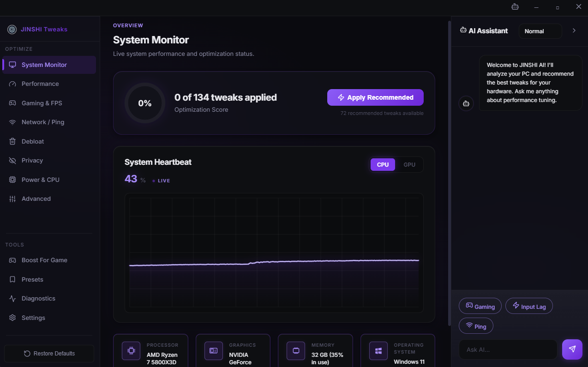Open the Gaming & FPS section
The width and height of the screenshot is (588, 367).
49,103
